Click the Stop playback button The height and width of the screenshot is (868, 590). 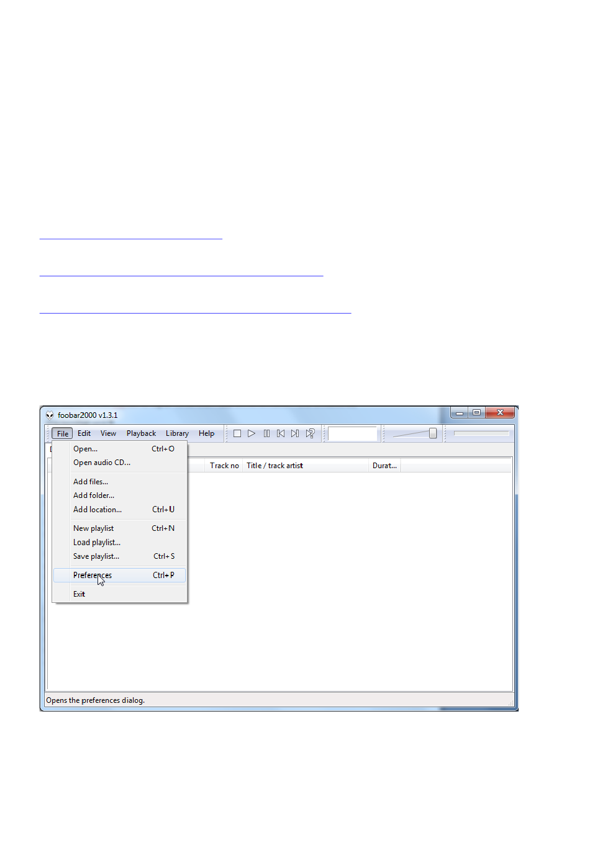[x=237, y=433]
